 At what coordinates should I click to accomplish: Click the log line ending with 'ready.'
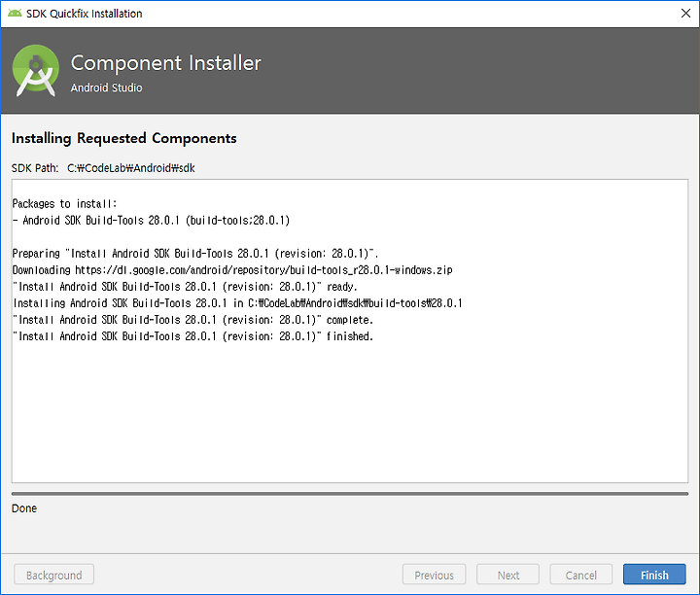coord(185,287)
